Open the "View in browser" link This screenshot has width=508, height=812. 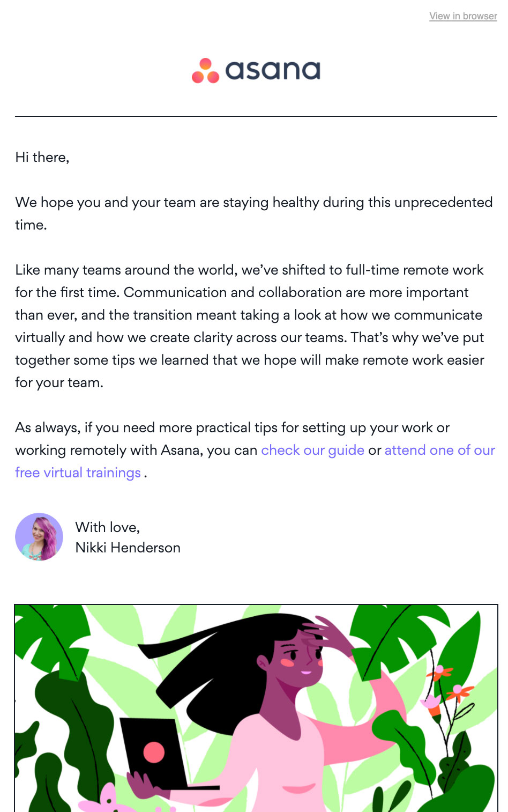pyautogui.click(x=463, y=16)
